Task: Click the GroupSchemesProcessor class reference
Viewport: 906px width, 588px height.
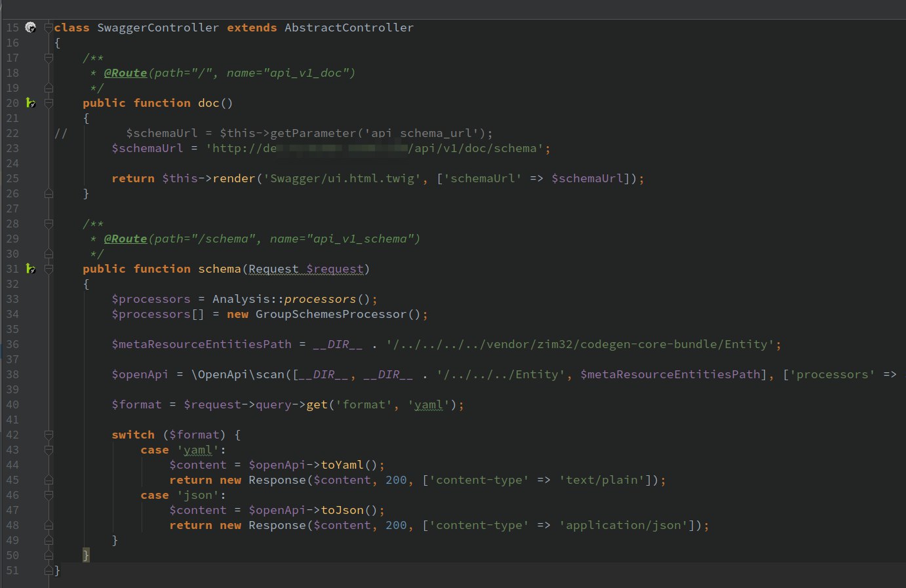Action: [331, 314]
